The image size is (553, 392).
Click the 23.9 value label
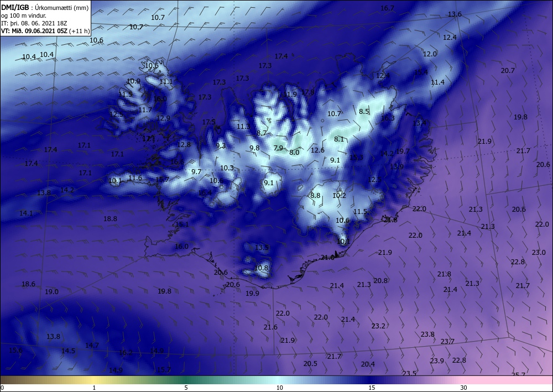point(437,360)
